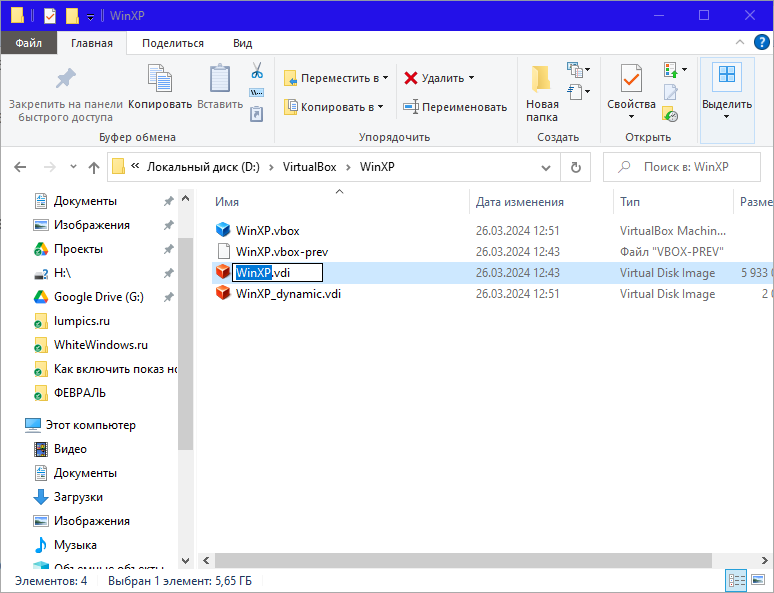Click the WinXP.vbox file icon

point(223,230)
